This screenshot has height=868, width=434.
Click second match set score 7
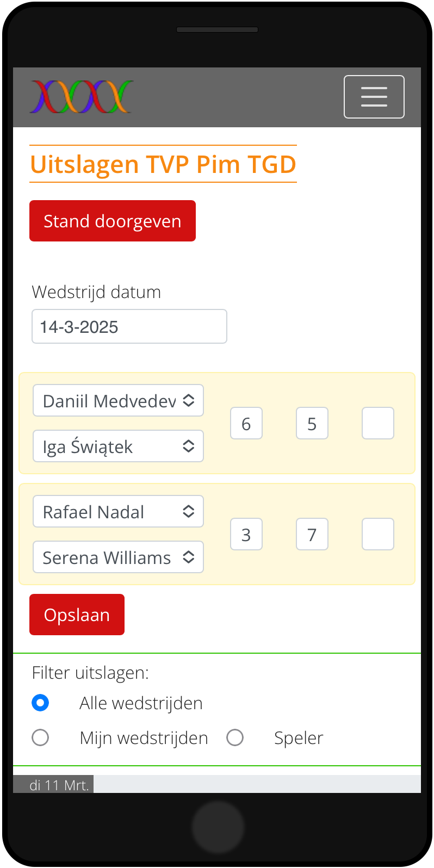coord(312,534)
